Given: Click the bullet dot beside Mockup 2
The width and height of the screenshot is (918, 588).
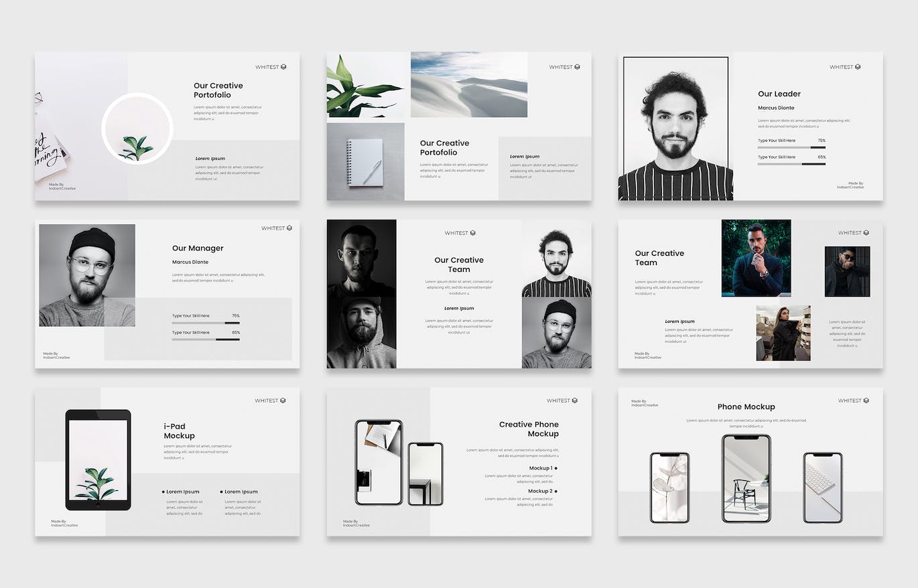Looking at the screenshot, I should click(x=556, y=491).
